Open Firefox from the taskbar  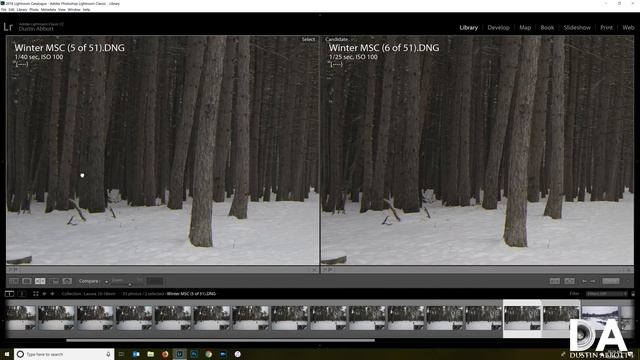coord(165,354)
